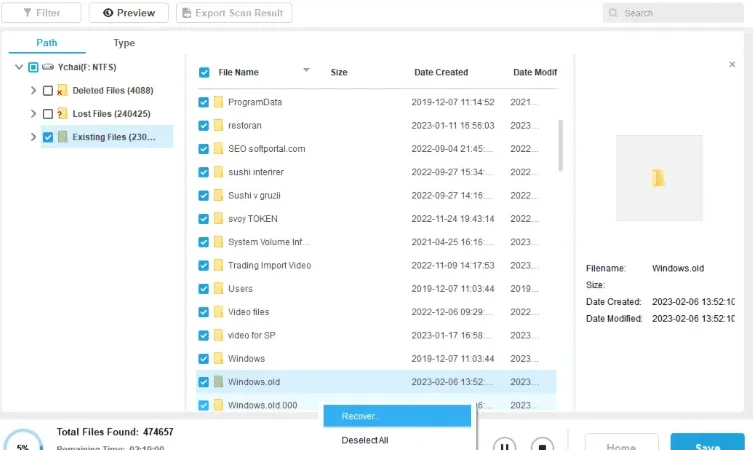Switch to the Type tab
753x450 pixels.
[x=124, y=43]
